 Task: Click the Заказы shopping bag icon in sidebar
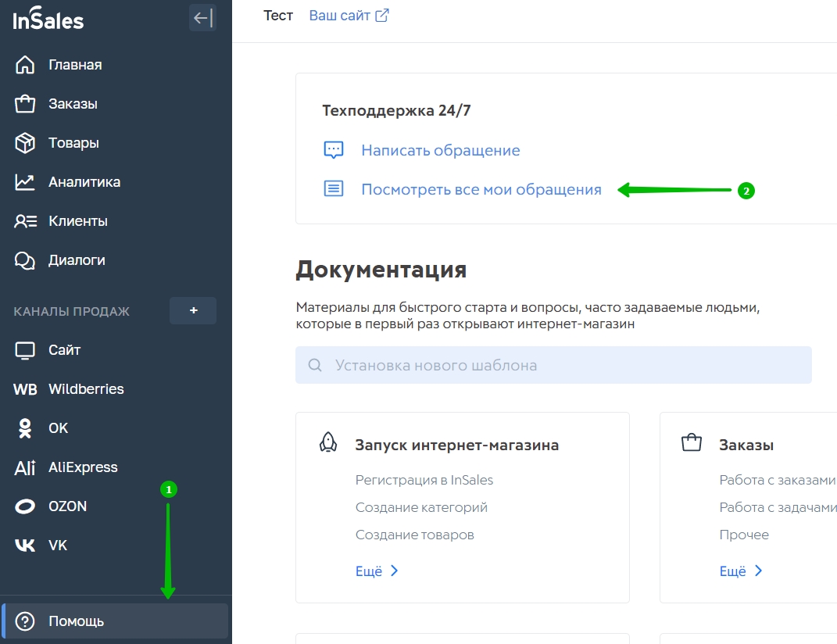[x=24, y=104]
